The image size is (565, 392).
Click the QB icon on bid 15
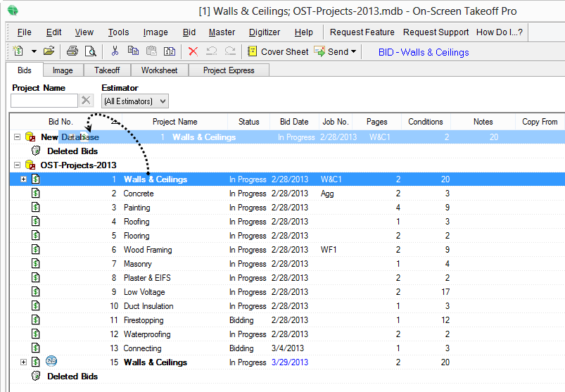(51, 361)
